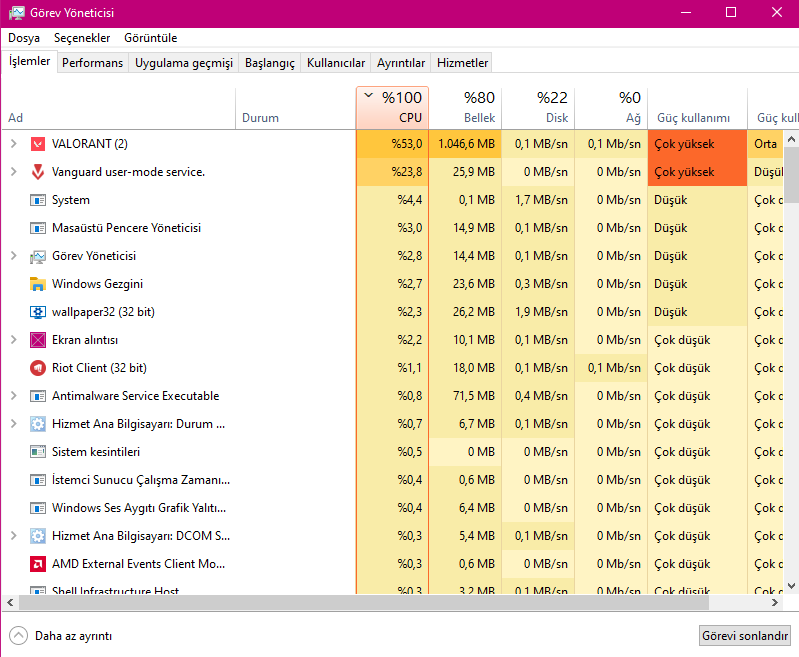This screenshot has height=657, width=799.
Task: Click the Windows Ses Aygıtı Grafik icon
Action: coord(38,508)
